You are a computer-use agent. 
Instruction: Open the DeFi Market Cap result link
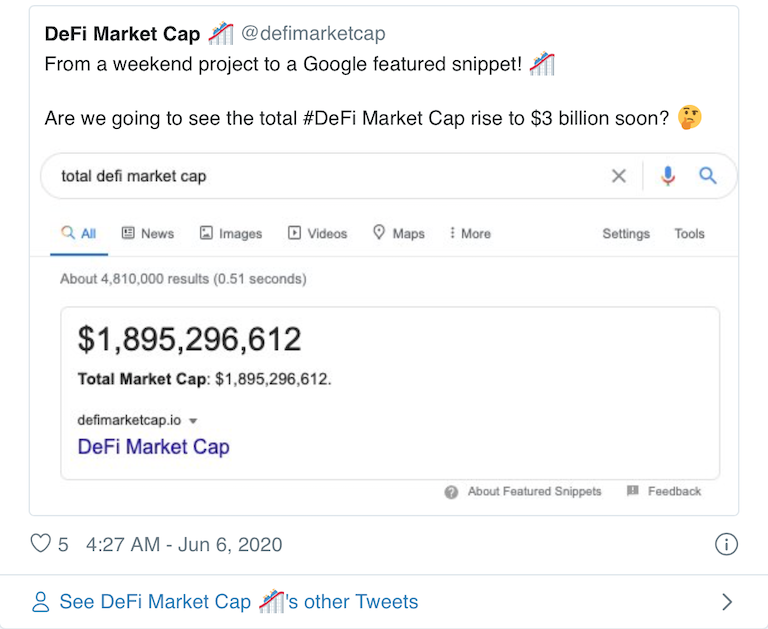click(153, 447)
